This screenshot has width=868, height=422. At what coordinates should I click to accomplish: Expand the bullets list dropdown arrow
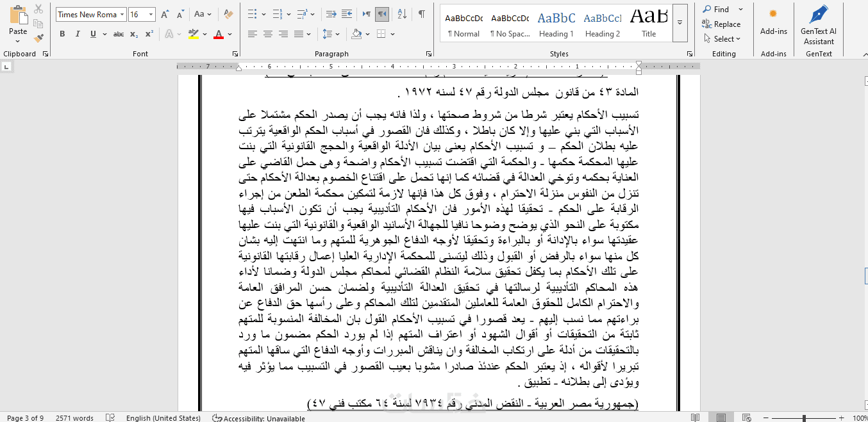tap(263, 14)
